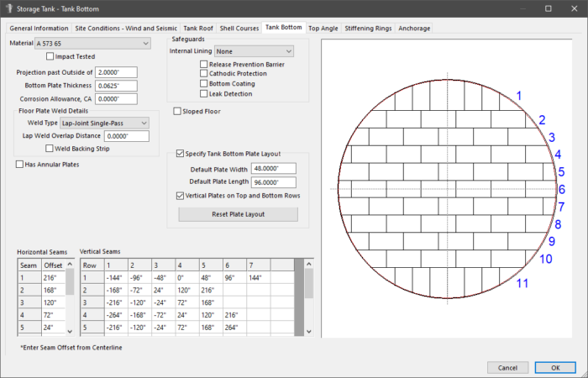
Task: Toggle Vertical Plates on Top and Bottom Rows
Action: [181, 196]
